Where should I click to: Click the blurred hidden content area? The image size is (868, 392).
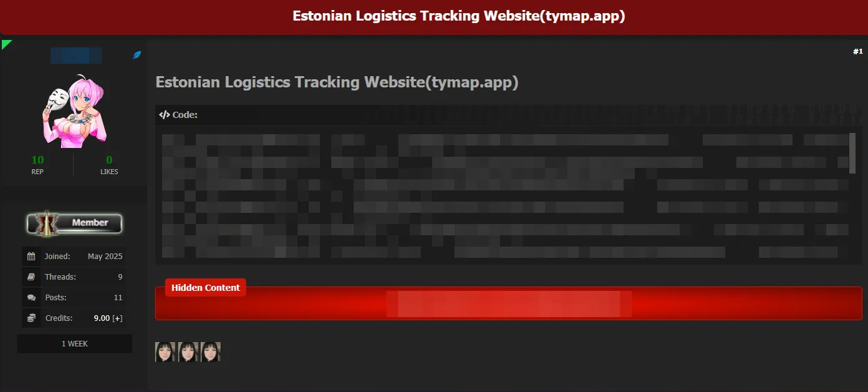pos(509,304)
